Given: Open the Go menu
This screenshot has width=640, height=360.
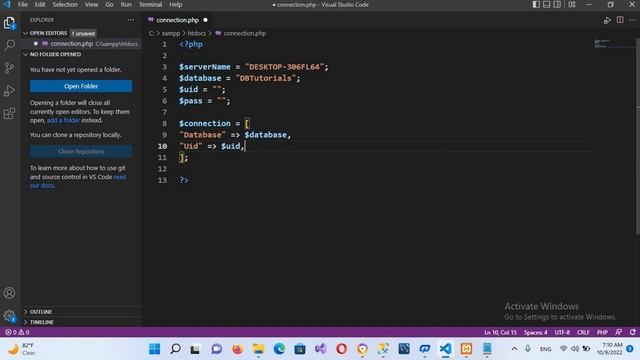Looking at the screenshot, I should click(x=109, y=4).
